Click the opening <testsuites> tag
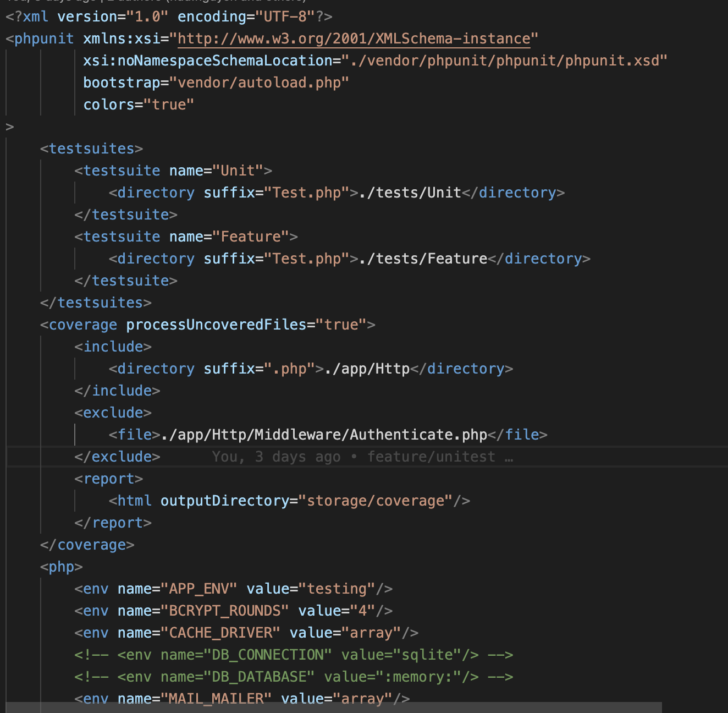Image resolution: width=728 pixels, height=713 pixels. click(x=91, y=149)
